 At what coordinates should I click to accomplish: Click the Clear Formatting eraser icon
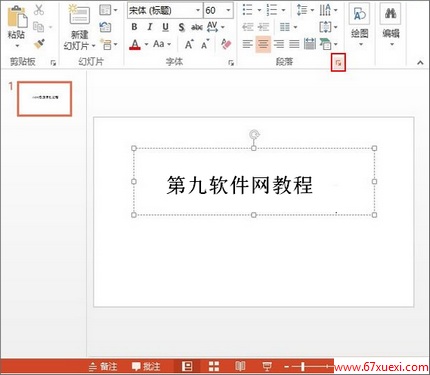pyautogui.click(x=226, y=44)
